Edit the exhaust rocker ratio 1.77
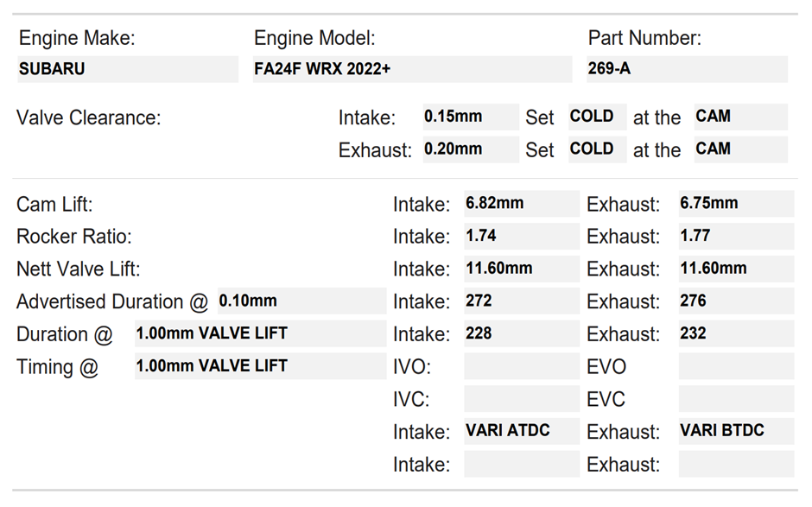The height and width of the screenshot is (507, 812). [x=735, y=236]
